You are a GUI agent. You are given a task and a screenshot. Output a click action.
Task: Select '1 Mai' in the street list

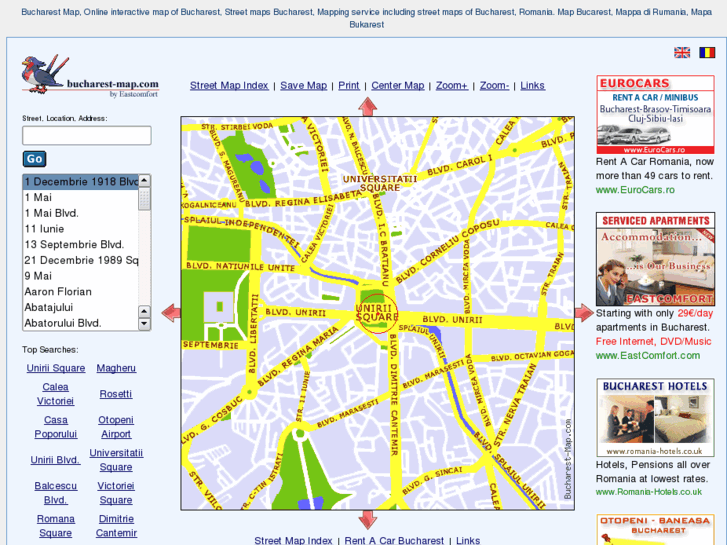pos(81,198)
